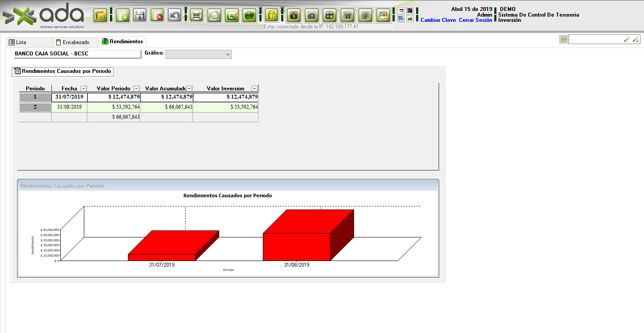Click the money bag toolbar icon
The height and width of the screenshot is (333, 644).
(294, 16)
